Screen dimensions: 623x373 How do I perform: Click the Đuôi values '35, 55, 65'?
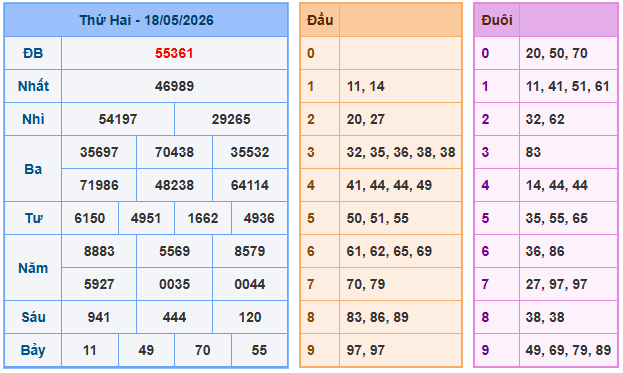tap(557, 218)
